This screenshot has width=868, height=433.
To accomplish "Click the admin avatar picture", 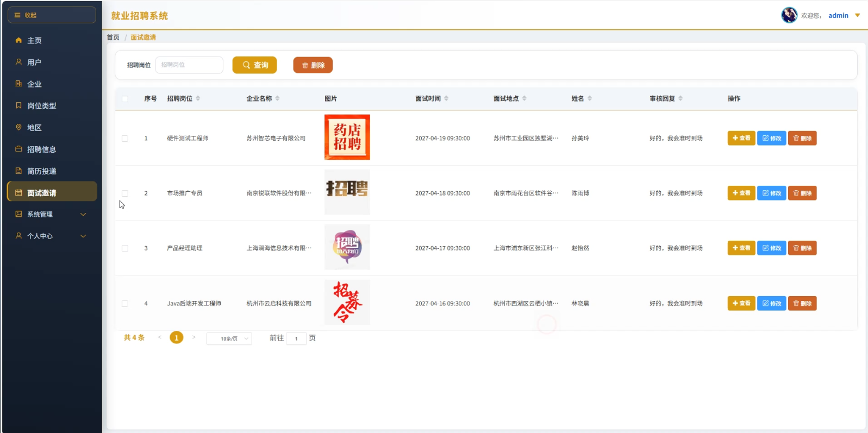I will pos(789,15).
